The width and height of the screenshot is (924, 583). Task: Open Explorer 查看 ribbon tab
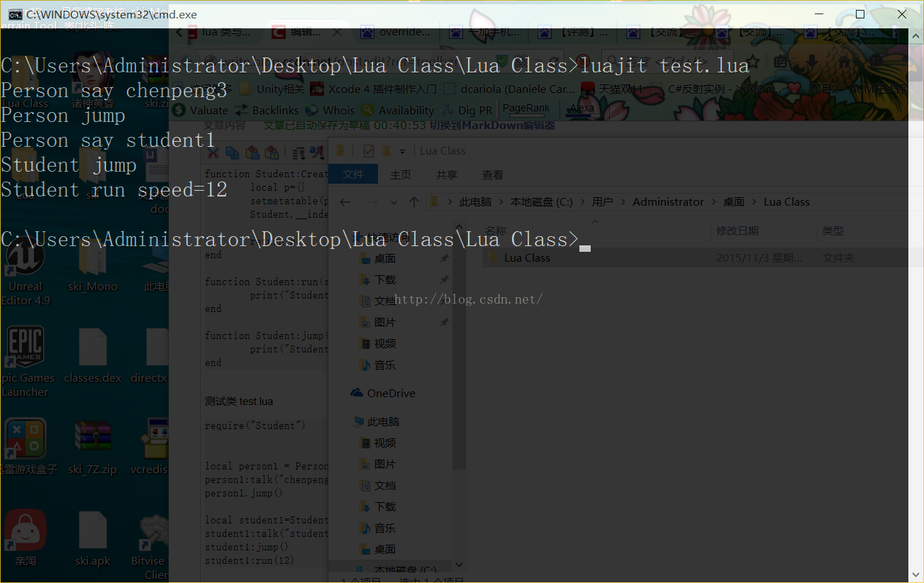493,174
